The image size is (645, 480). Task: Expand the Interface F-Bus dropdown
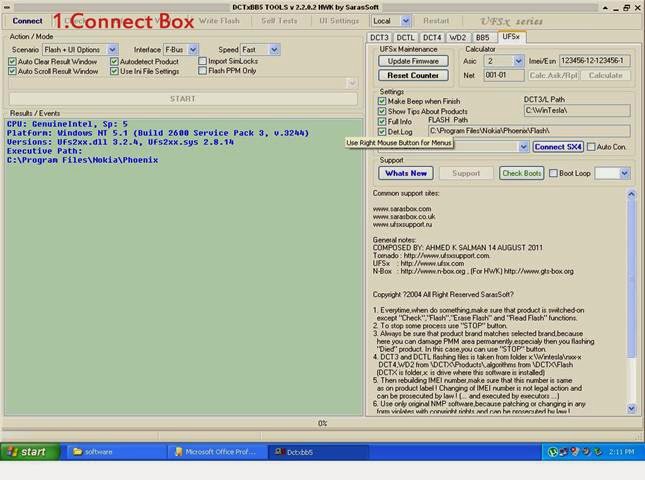[193, 50]
